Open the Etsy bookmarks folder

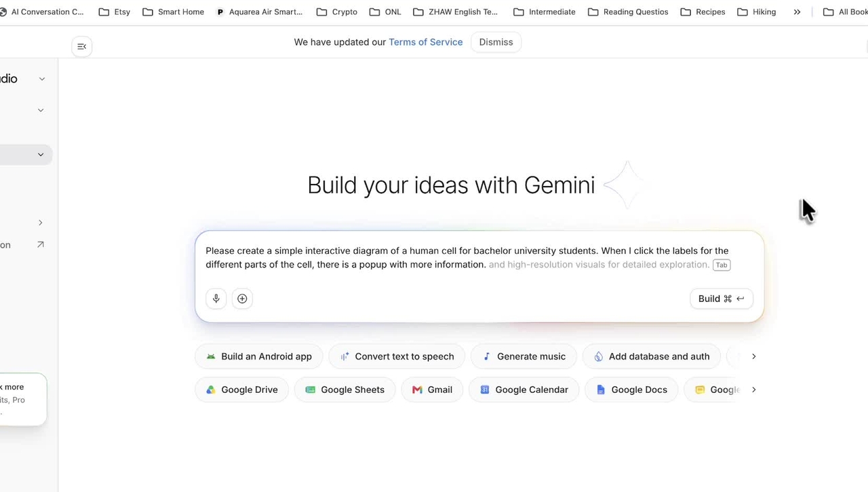(114, 12)
